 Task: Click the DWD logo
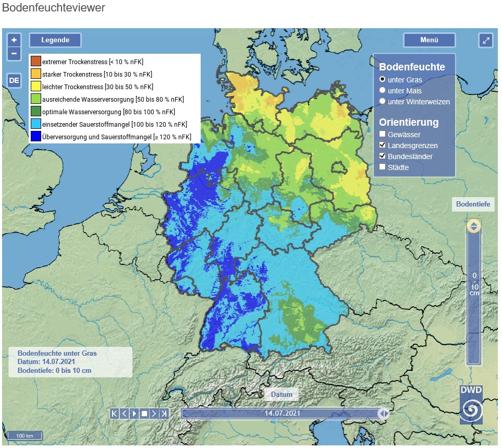click(x=472, y=405)
